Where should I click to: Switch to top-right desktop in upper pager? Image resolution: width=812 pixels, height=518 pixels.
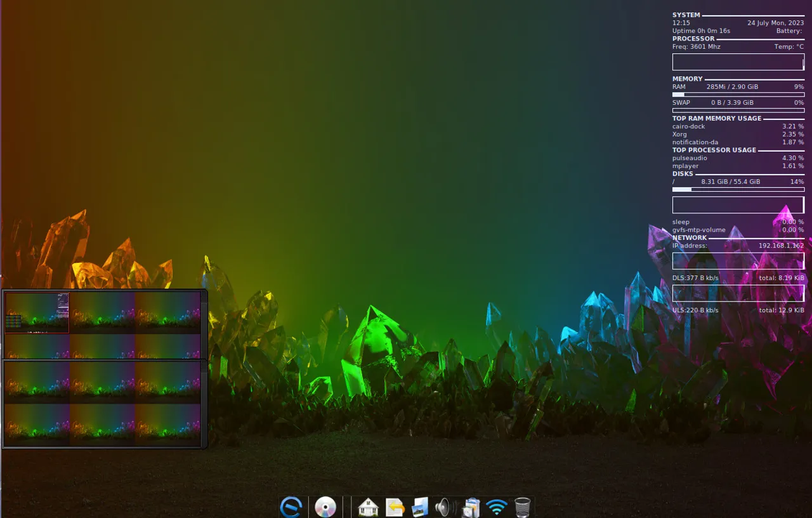pyautogui.click(x=167, y=312)
